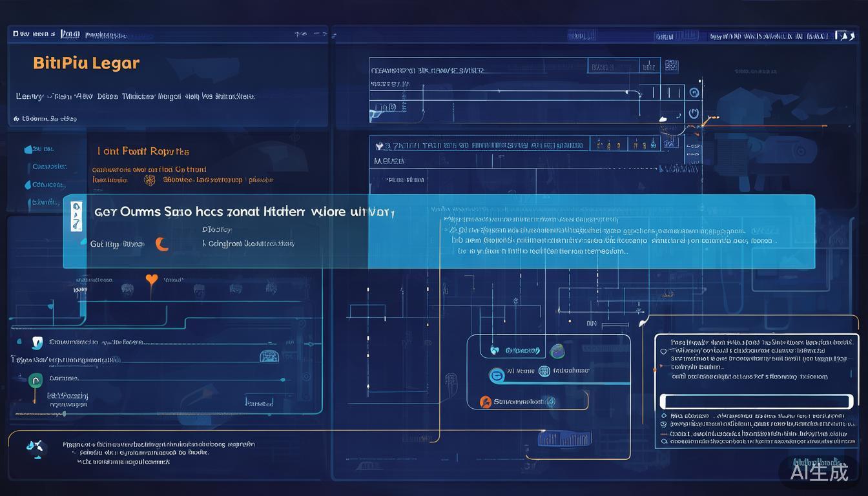Screen dimensions: 868x496
Task: Click the orange crescent moon icon
Action: tap(162, 243)
